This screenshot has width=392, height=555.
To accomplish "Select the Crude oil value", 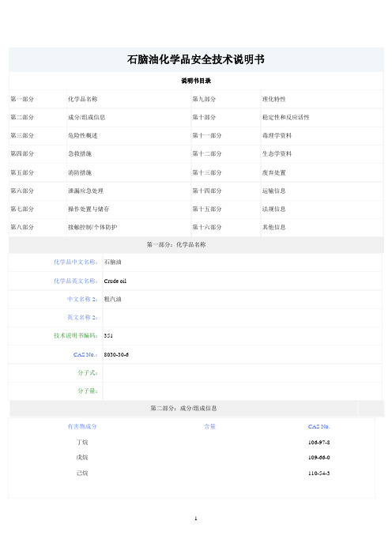I will tap(115, 281).
